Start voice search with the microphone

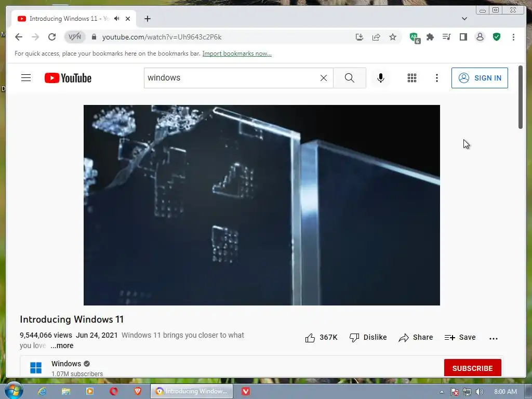pos(381,78)
